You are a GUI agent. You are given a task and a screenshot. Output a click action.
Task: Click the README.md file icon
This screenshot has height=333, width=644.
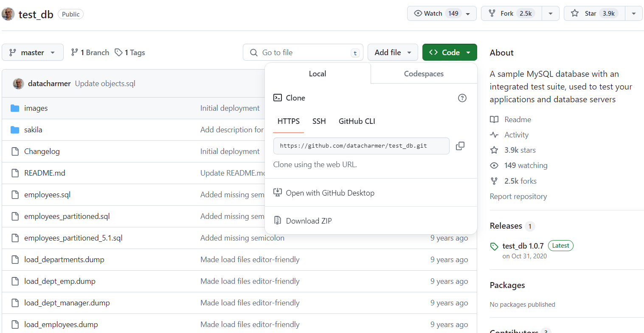15,173
